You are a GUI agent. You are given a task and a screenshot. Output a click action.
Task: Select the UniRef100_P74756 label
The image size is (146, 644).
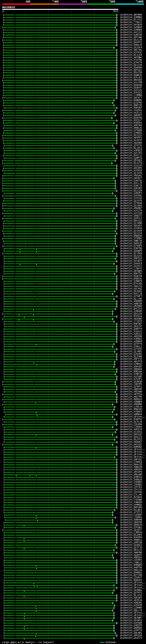pos(131,60)
